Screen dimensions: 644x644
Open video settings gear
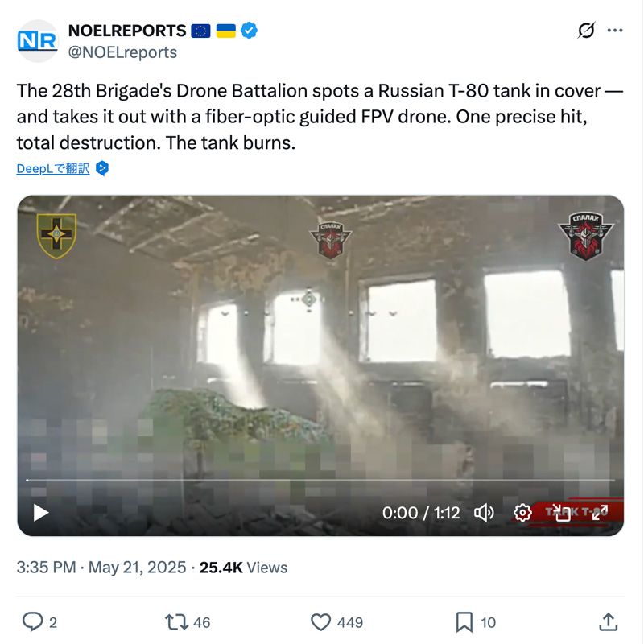[x=522, y=513]
